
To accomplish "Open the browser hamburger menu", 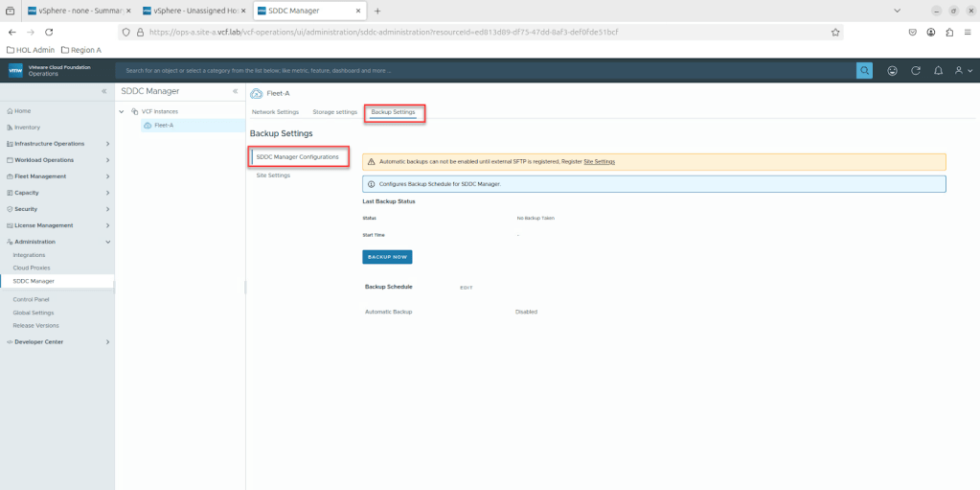I will pyautogui.click(x=968, y=32).
